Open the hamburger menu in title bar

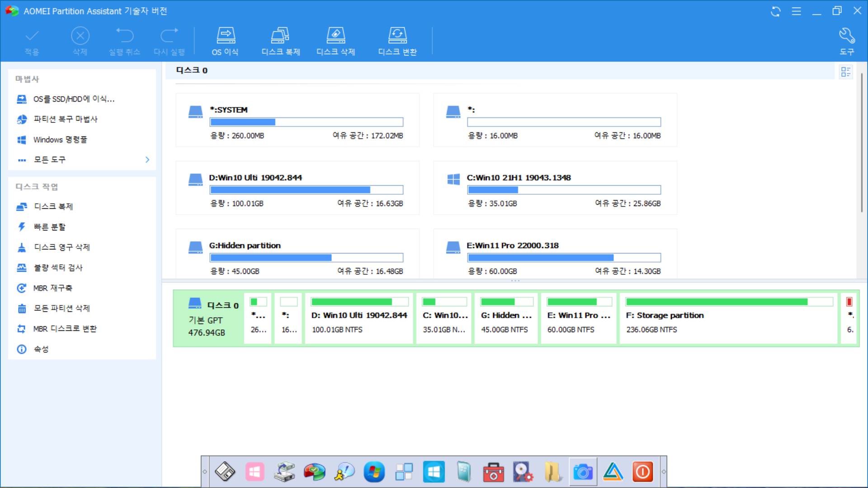point(797,11)
